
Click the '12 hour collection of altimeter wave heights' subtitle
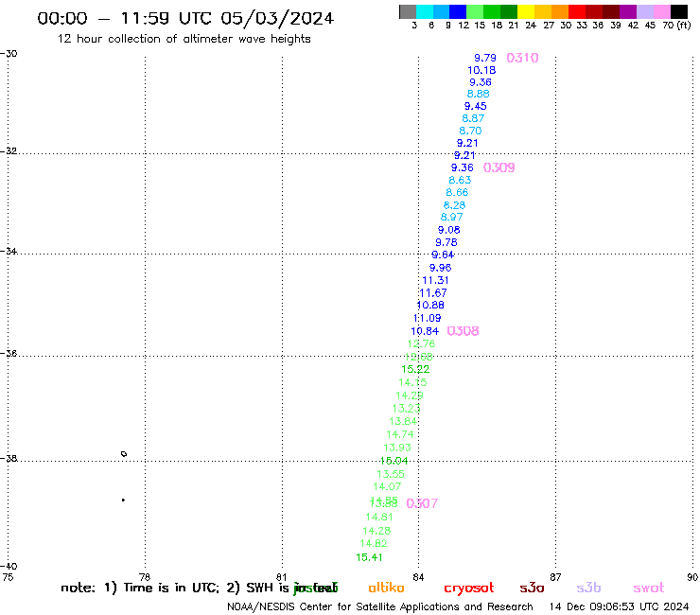click(x=184, y=39)
